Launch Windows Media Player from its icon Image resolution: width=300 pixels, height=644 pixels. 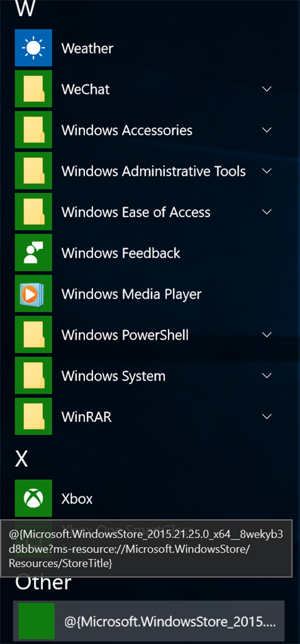pyautogui.click(x=33, y=294)
